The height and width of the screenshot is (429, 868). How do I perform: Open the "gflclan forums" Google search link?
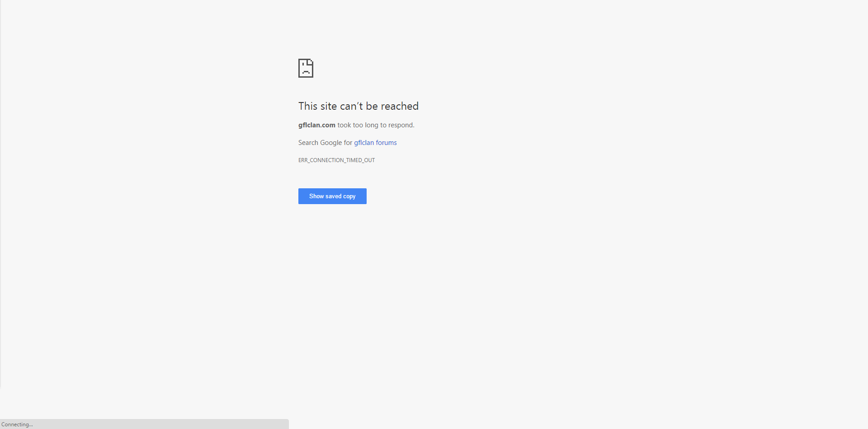point(375,143)
